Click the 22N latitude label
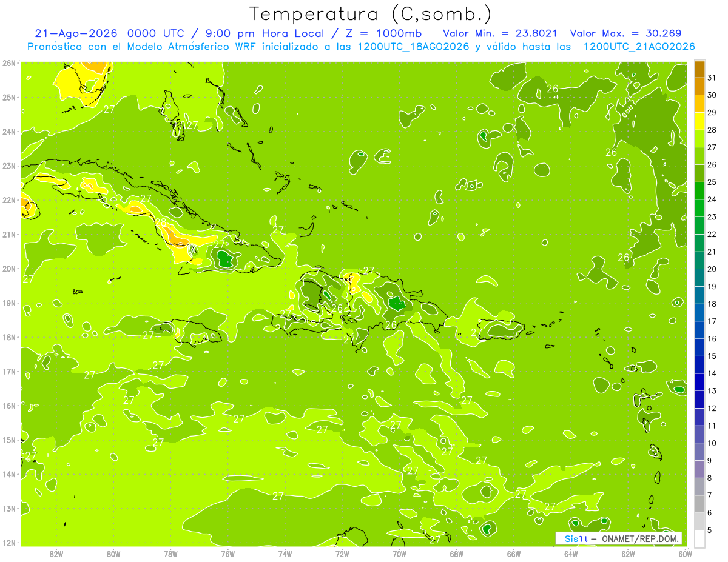The width and height of the screenshot is (728, 562). click(9, 200)
